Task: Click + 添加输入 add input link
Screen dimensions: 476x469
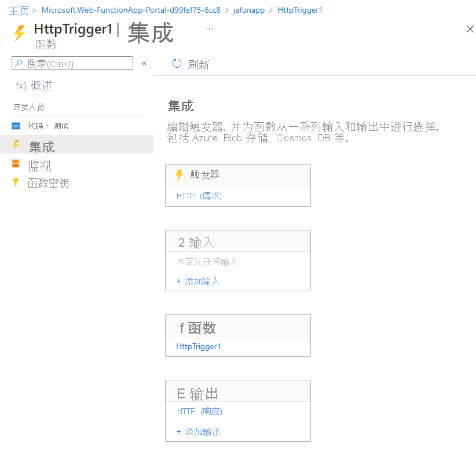Action: (198, 281)
